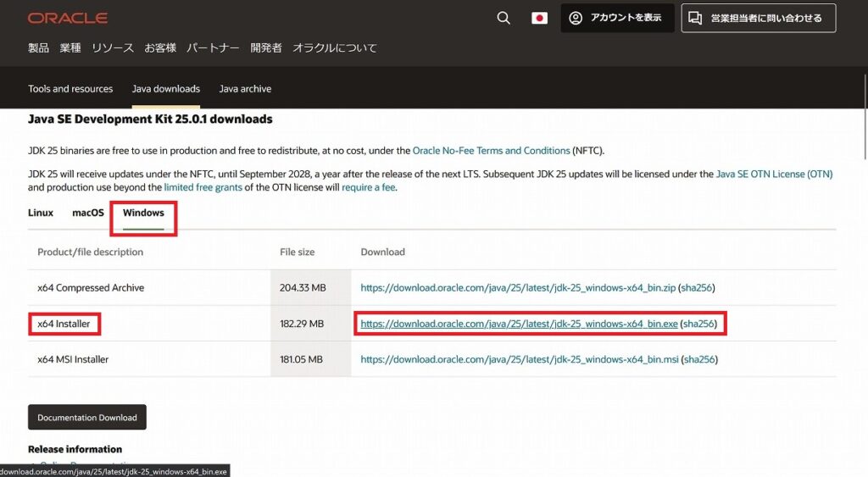Viewport: 868px width, 477px height.
Task: Switch to Tools and resources tab
Action: pyautogui.click(x=70, y=89)
